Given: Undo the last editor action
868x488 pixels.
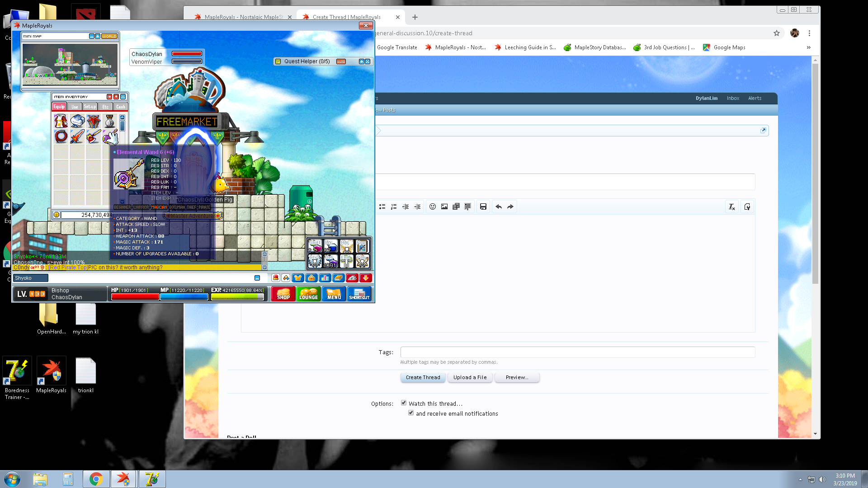Looking at the screenshot, I should [499, 206].
